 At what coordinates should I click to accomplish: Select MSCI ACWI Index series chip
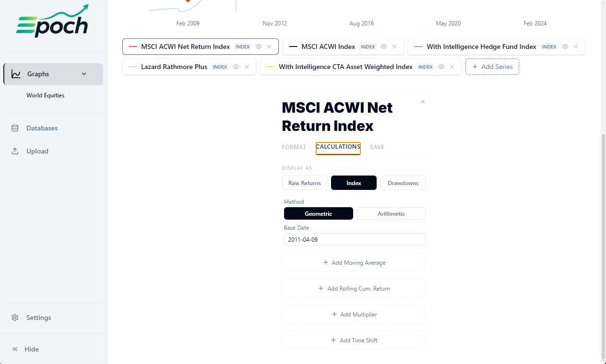343,47
